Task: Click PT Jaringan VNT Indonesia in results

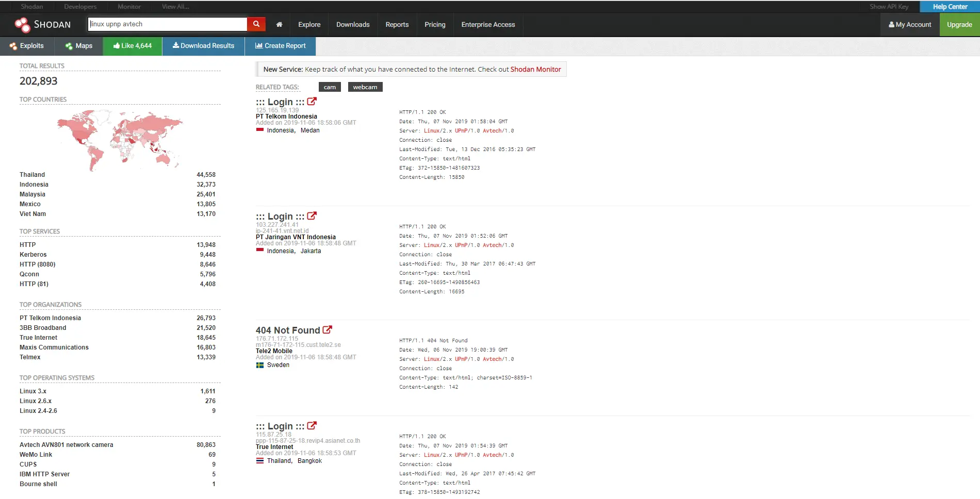Action: 296,237
